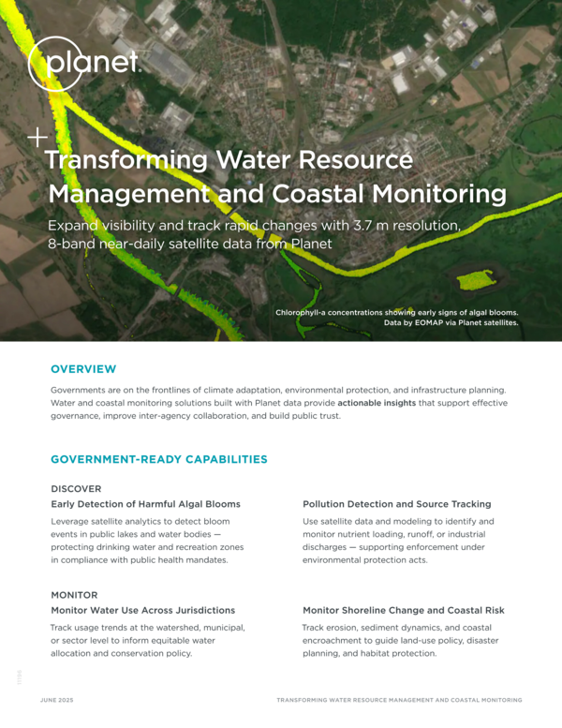Select subtitle line "8-band near-daily satellite data from Planet"
Viewport: 562px width, 728px height.
(190, 245)
